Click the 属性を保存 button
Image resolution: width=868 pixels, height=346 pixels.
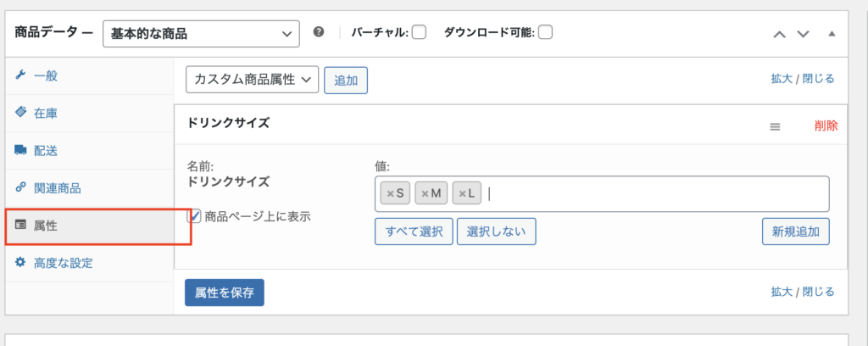coord(225,293)
